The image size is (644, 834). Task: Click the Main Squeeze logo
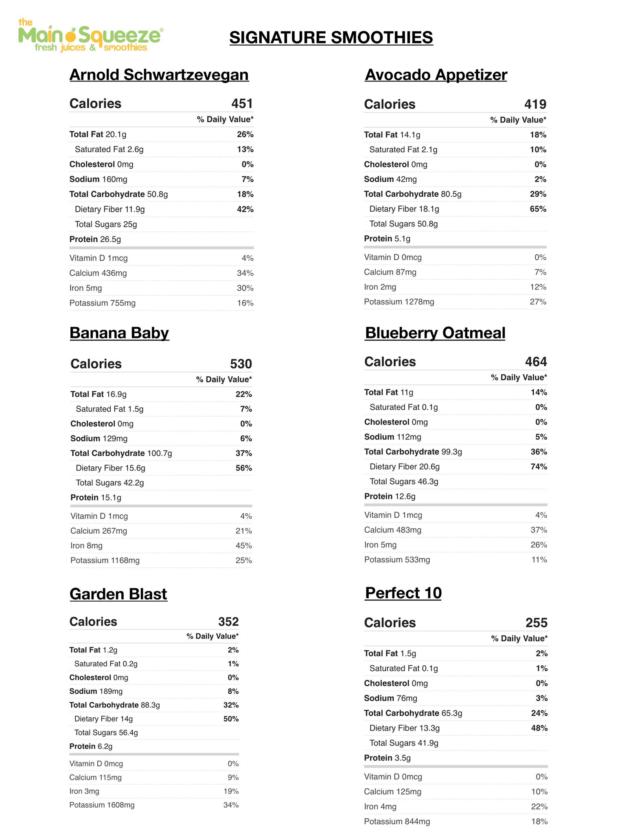[x=90, y=35]
